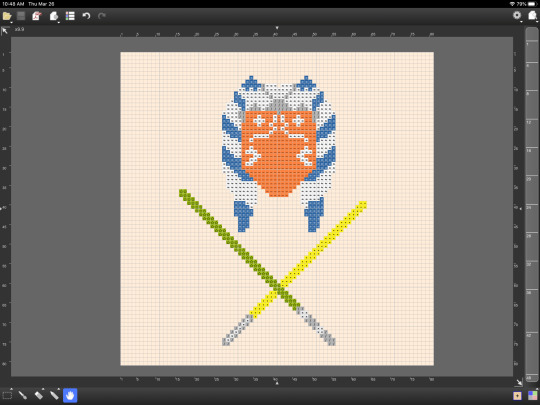Expand the folder icon dropdown arrow
The width and height of the screenshot is (540, 405).
tap(12, 22)
